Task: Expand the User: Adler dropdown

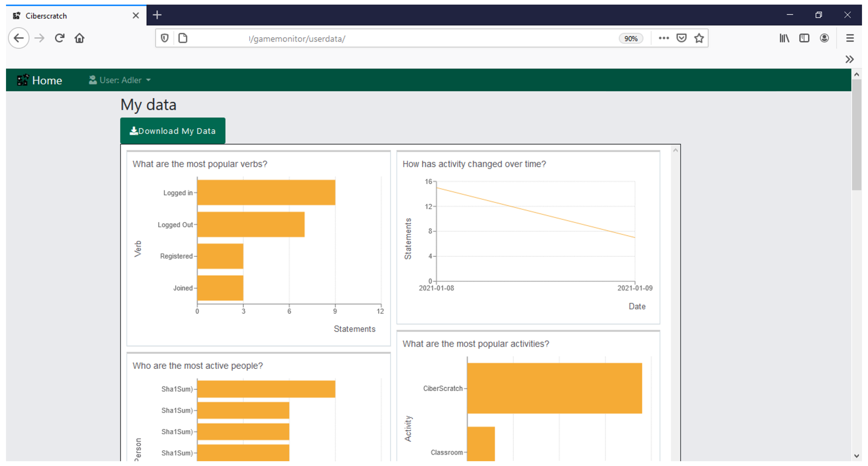Action: coord(120,80)
